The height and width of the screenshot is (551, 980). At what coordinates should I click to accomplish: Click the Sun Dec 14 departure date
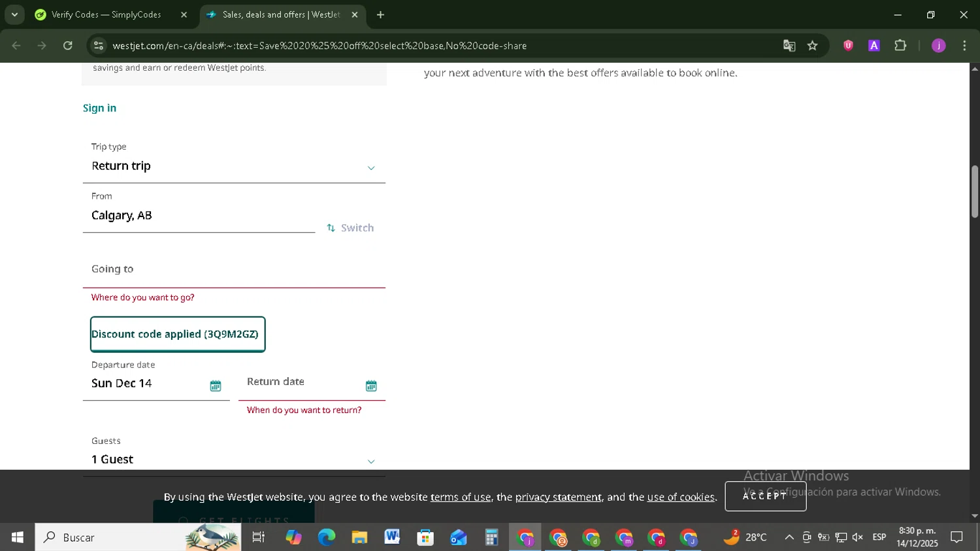(122, 384)
